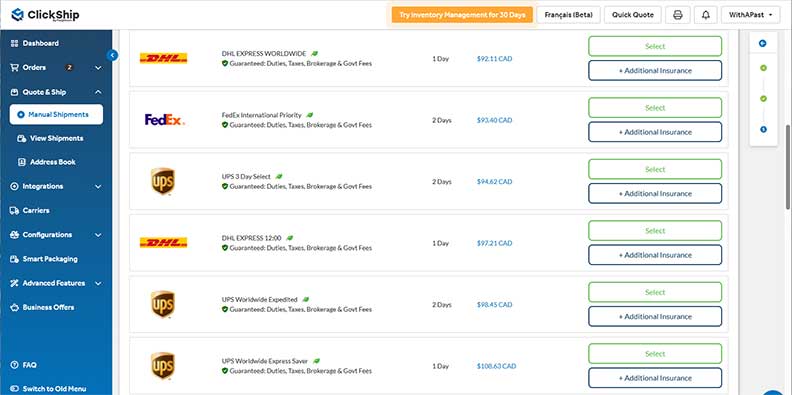Open Smart Packaging from sidebar

tap(51, 259)
